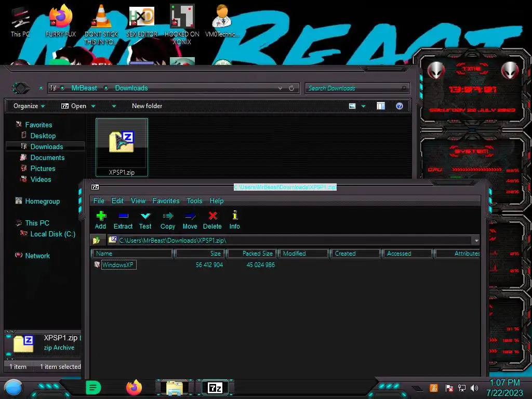Open Videos in Explorer sidebar
The image size is (532, 399).
(41, 179)
